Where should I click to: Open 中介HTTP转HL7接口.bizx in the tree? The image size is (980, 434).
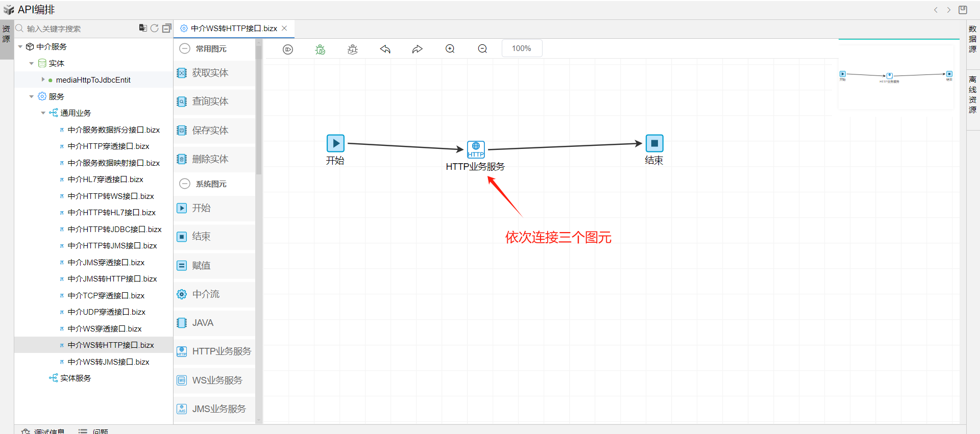(111, 213)
